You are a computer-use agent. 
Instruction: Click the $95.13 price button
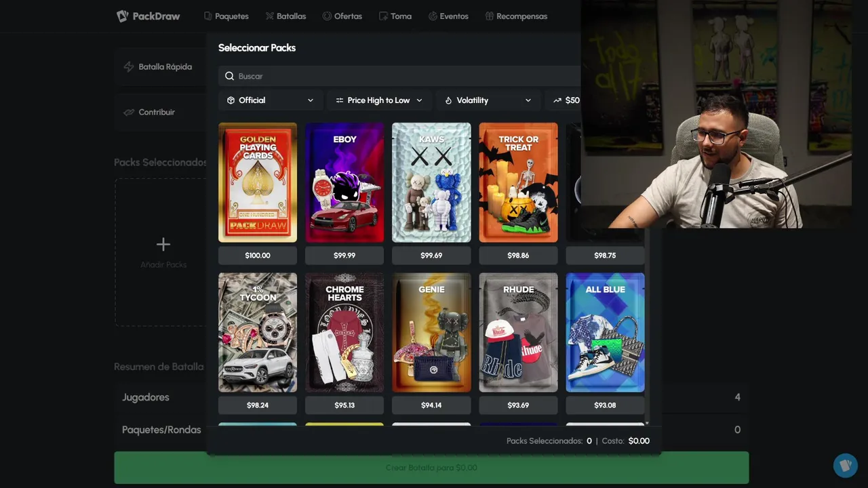344,405
